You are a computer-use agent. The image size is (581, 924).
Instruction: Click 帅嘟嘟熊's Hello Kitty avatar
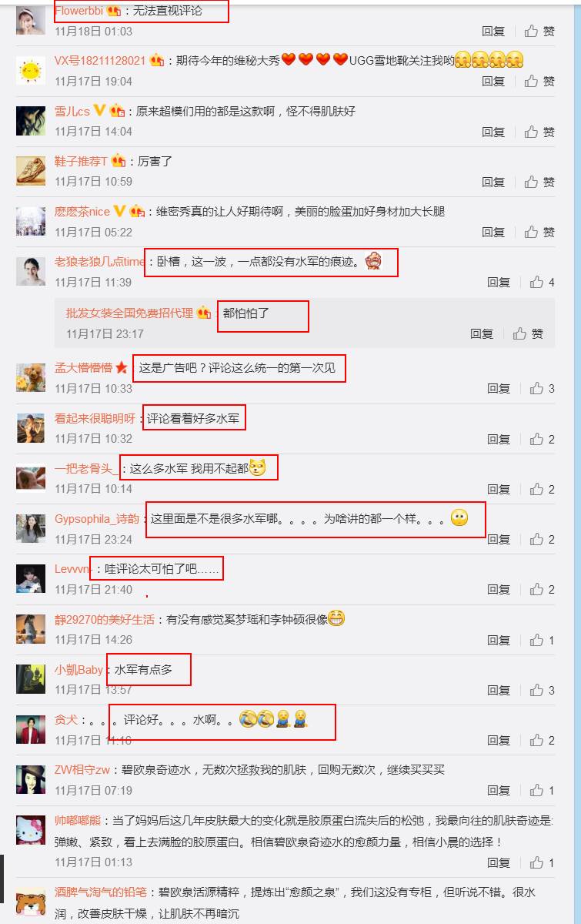tap(31, 832)
